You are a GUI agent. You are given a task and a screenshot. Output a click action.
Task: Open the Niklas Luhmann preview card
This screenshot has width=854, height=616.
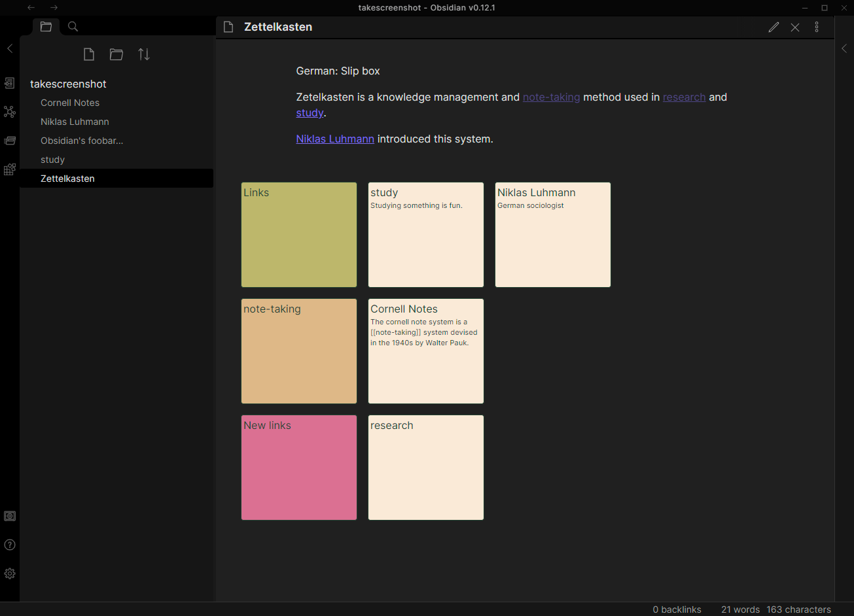(x=553, y=235)
